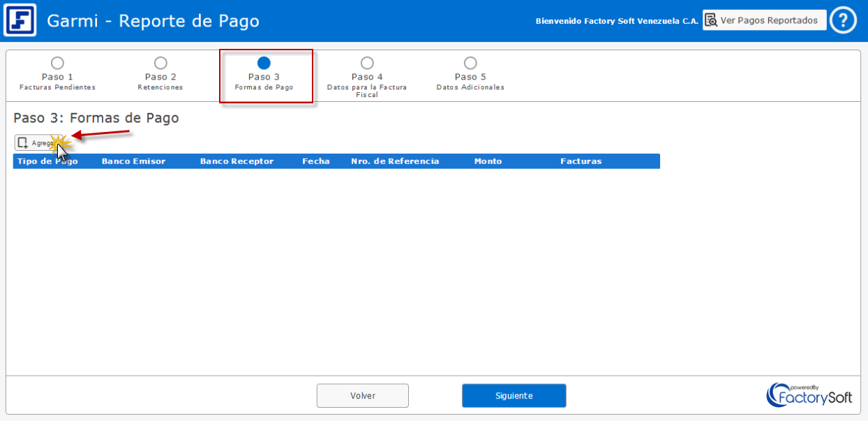Screen dimensions: 868x421
Task: Select the Paso 2 Retenciones step circle
Action: point(160,64)
